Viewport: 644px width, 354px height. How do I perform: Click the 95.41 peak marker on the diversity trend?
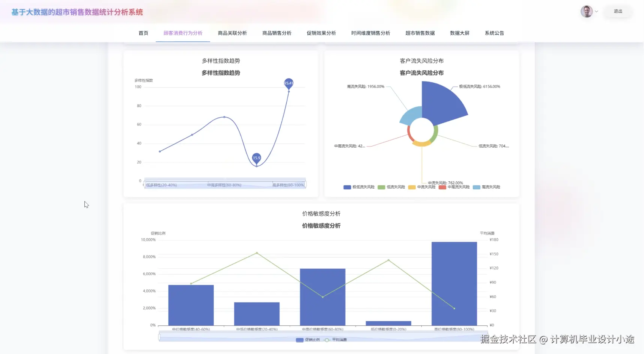288,83
